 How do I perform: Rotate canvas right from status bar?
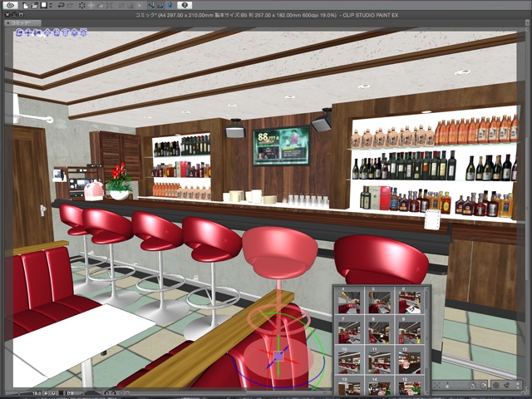pyautogui.click(x=114, y=393)
